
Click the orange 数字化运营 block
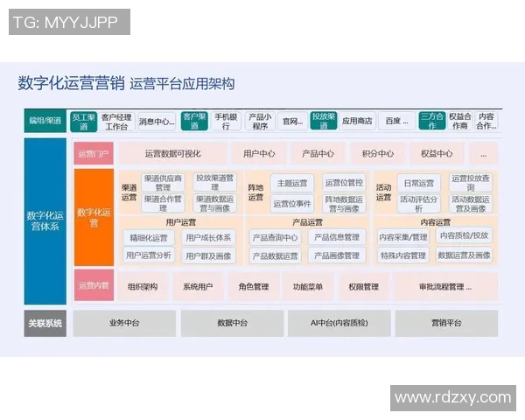pos(94,217)
